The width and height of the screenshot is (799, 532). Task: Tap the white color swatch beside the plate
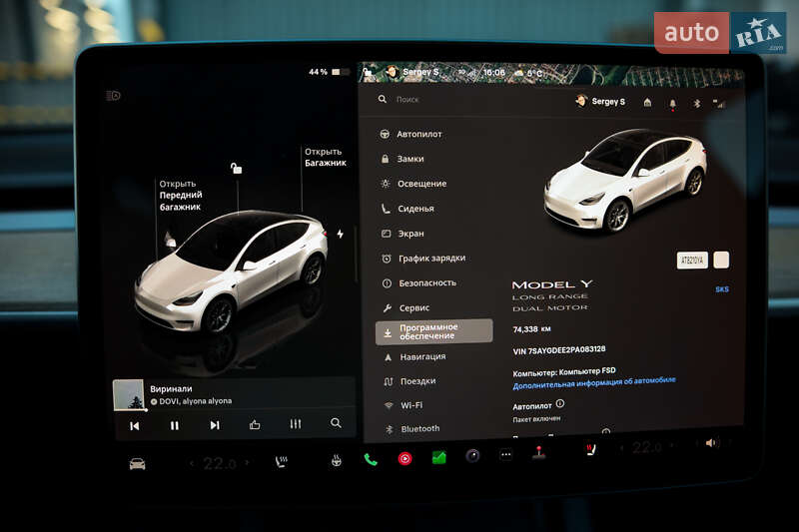721,260
